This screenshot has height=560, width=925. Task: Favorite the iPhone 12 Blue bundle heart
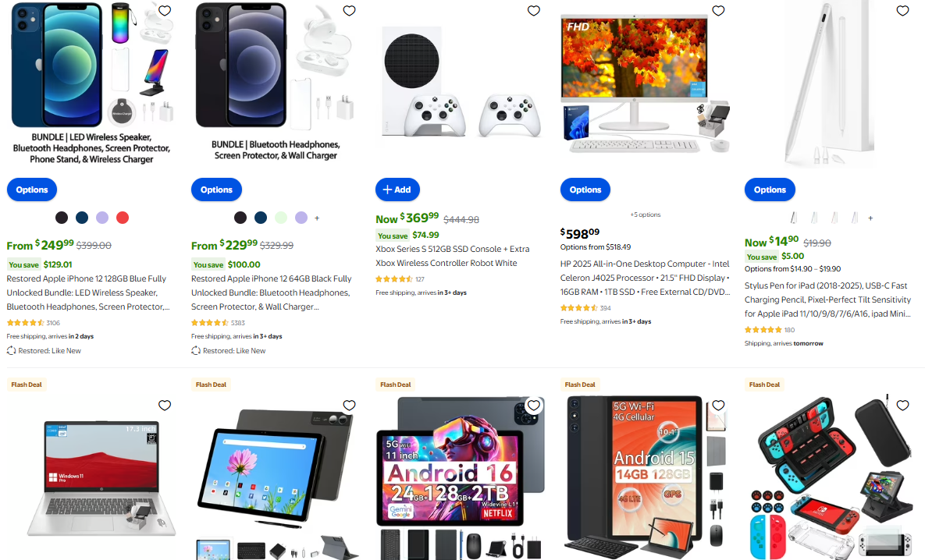tap(165, 11)
